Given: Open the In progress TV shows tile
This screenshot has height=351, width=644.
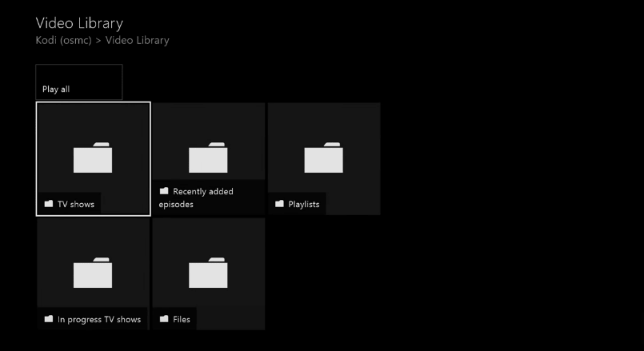Looking at the screenshot, I should (x=94, y=273).
